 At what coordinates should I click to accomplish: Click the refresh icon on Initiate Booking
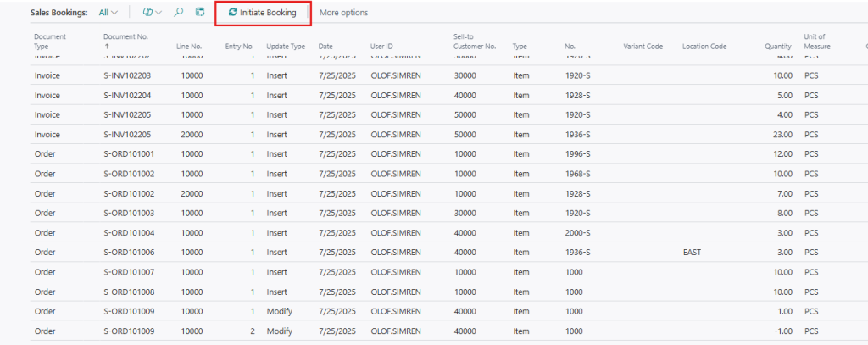click(x=233, y=13)
